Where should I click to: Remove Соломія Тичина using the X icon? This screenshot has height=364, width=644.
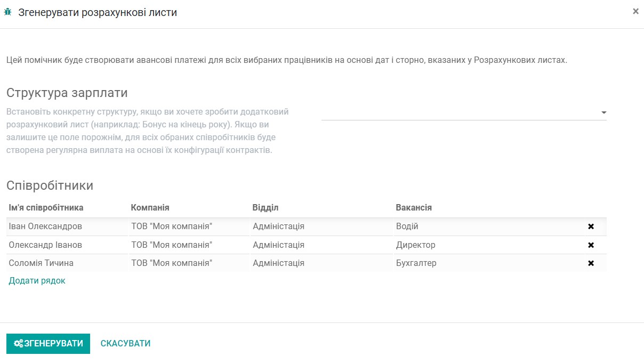click(x=591, y=263)
